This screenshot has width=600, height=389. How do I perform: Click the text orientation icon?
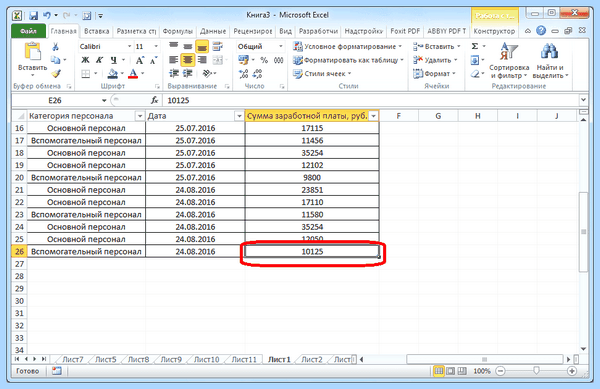207,73
